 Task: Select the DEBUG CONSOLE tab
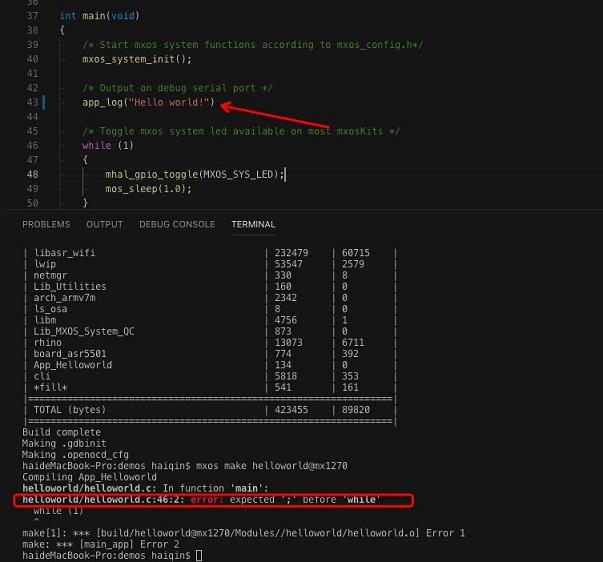click(x=177, y=224)
